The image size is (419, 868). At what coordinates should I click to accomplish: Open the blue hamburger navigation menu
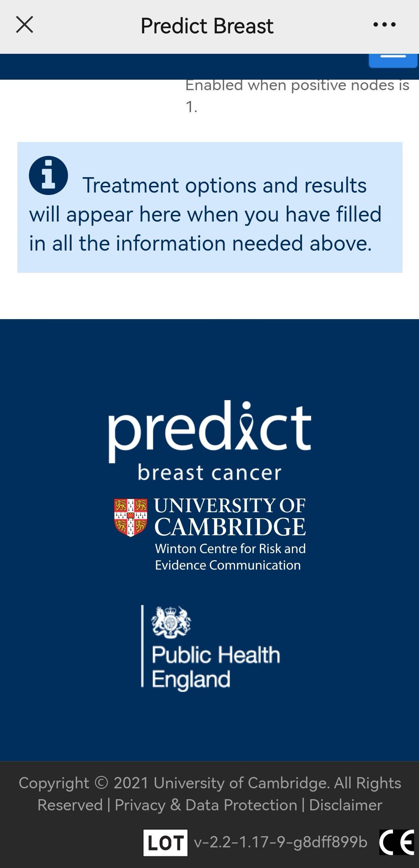(393, 59)
